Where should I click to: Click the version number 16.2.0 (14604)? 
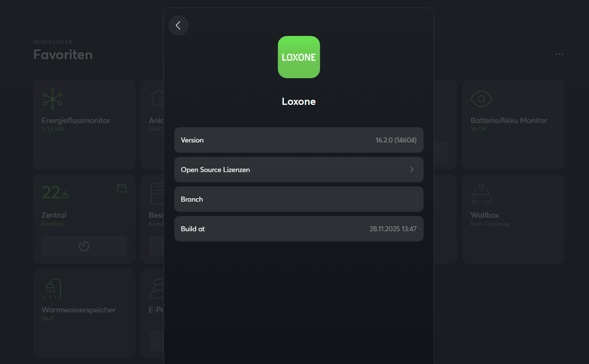(396, 140)
